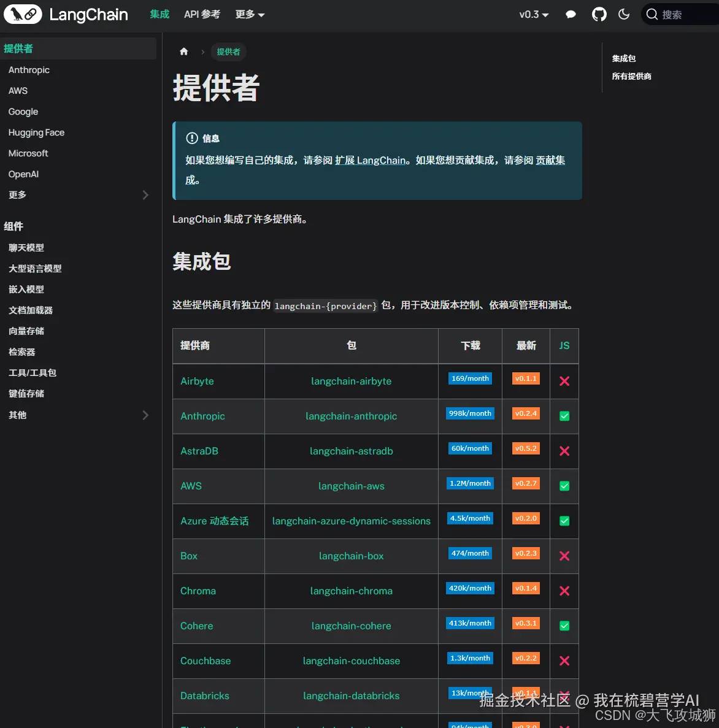
Task: Open the AstraDB provider link
Action: click(199, 451)
